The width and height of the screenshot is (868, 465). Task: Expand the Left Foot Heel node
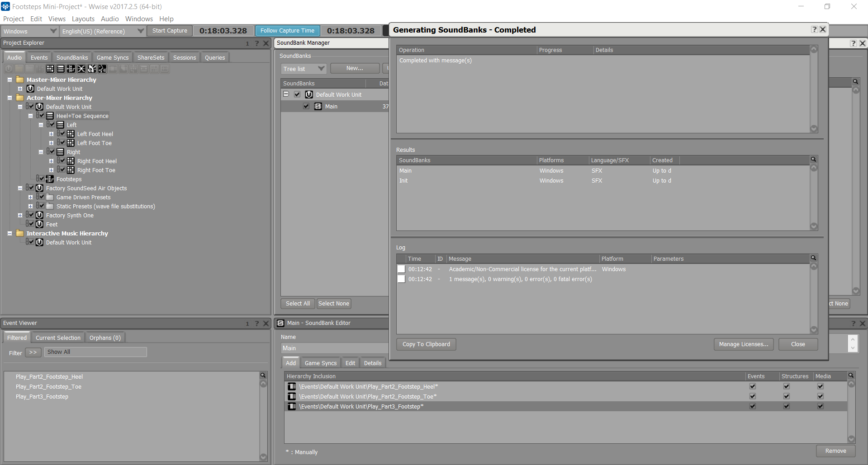51,134
